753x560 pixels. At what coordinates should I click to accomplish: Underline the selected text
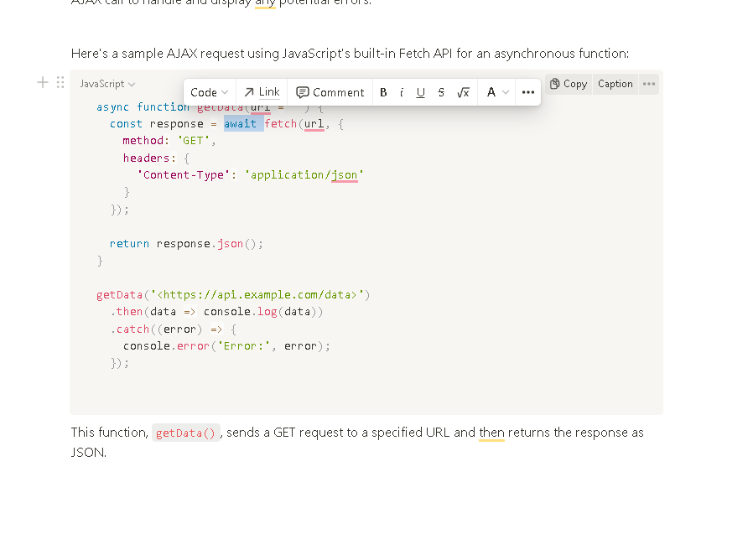tap(421, 92)
